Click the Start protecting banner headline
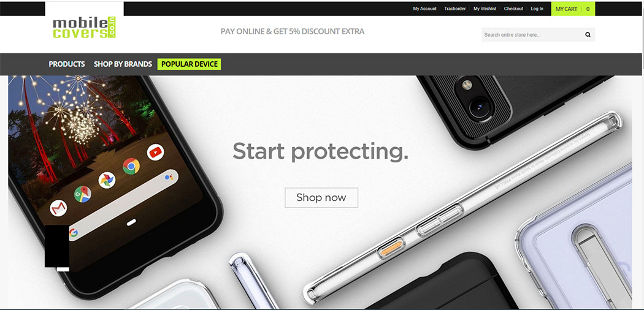Viewport: 644px width, 310px height. click(x=320, y=152)
